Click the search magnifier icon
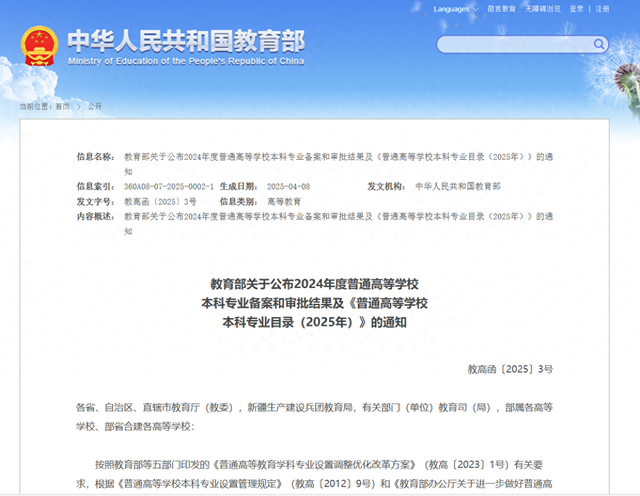 pyautogui.click(x=598, y=44)
